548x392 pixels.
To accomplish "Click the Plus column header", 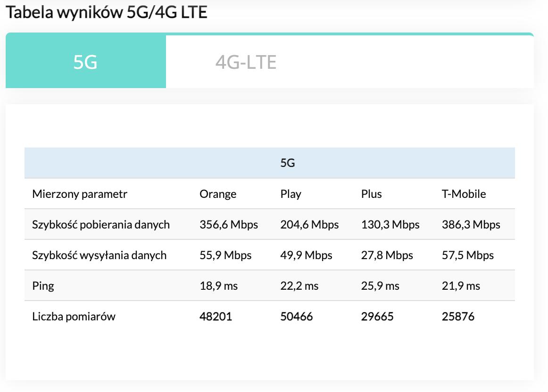I will pos(371,194).
